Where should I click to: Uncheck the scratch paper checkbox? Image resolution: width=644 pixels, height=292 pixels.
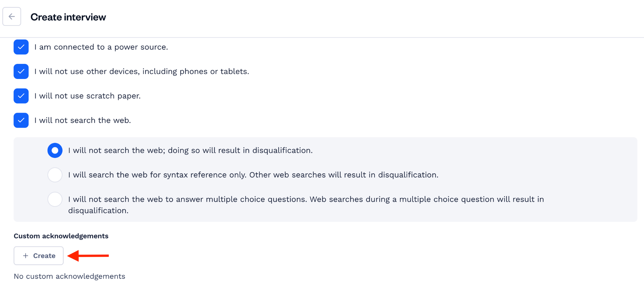coord(21,96)
